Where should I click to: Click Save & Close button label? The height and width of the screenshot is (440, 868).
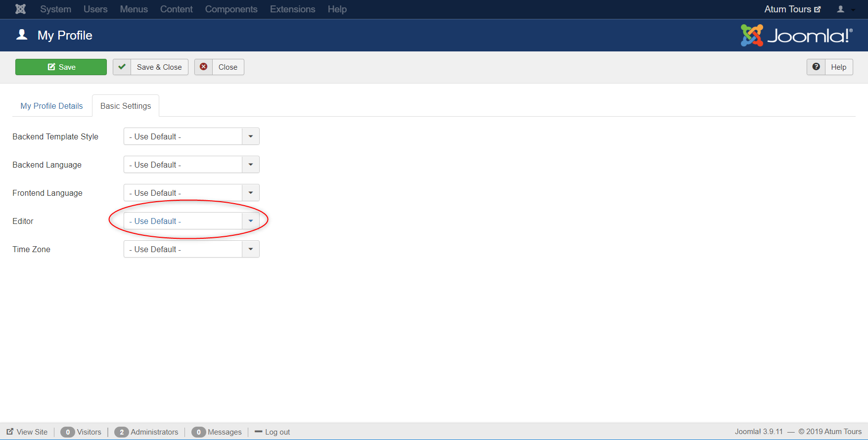pyautogui.click(x=159, y=67)
